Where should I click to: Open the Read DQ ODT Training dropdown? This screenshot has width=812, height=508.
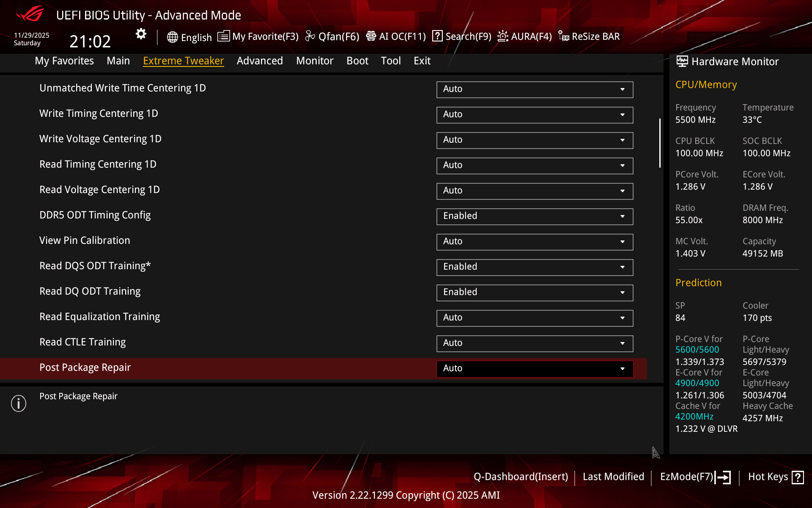point(535,293)
